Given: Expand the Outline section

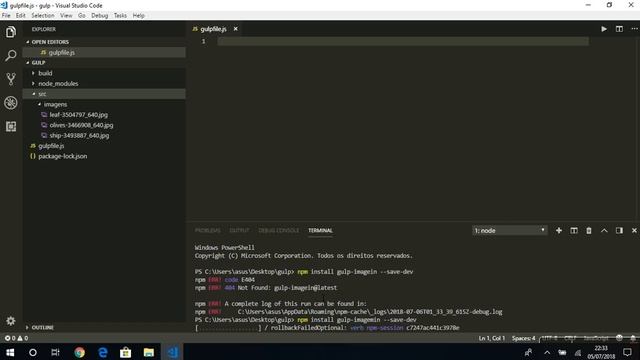Looking at the screenshot, I should pyautogui.click(x=104, y=327).
